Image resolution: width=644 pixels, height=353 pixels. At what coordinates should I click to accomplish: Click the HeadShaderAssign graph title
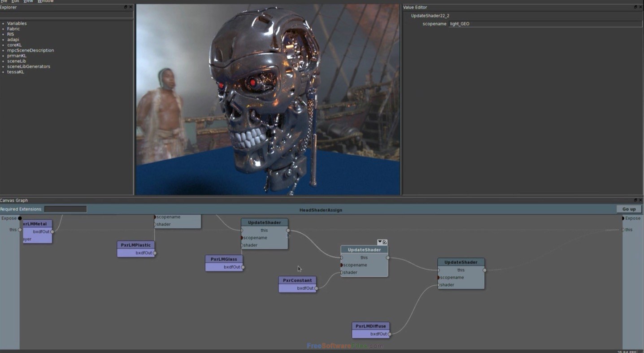pos(321,210)
